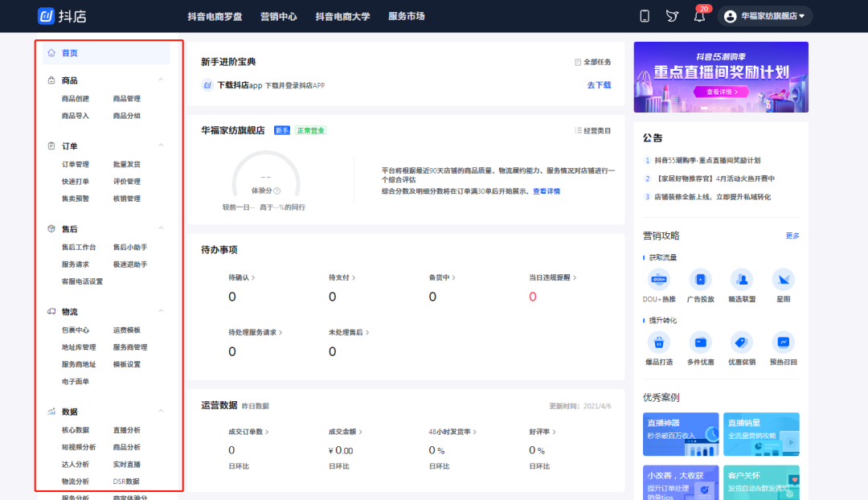The image size is (868, 500).
Task: Click the 爆品打造 icon
Action: click(x=659, y=342)
